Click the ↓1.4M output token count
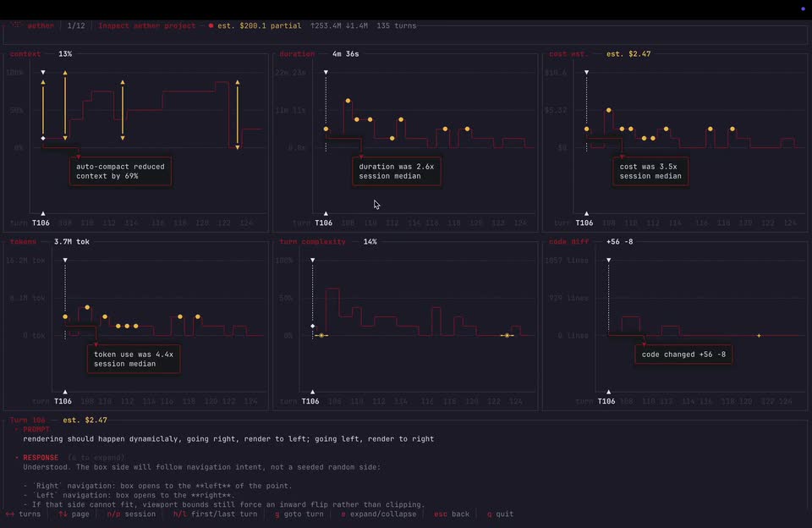The image size is (812, 528). 357,25
